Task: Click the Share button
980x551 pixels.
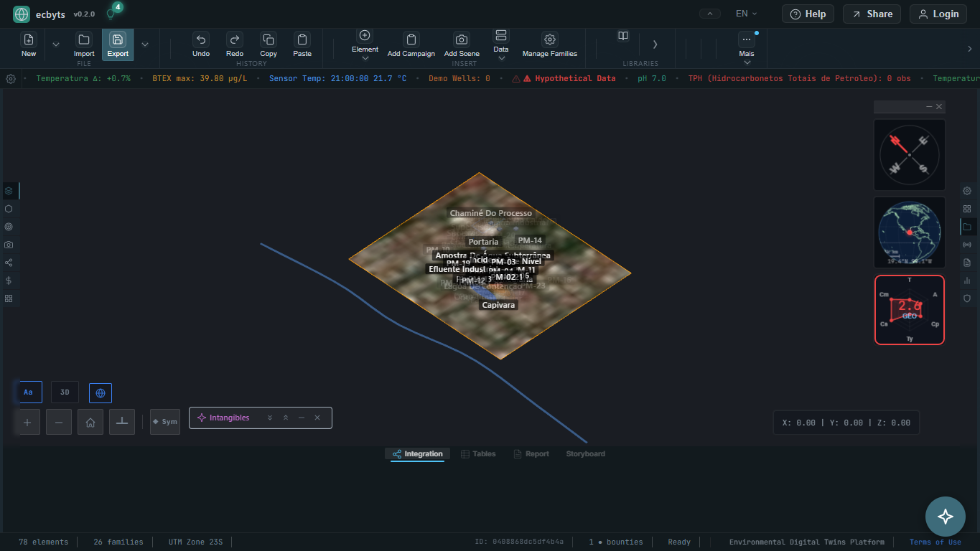Action: point(872,14)
